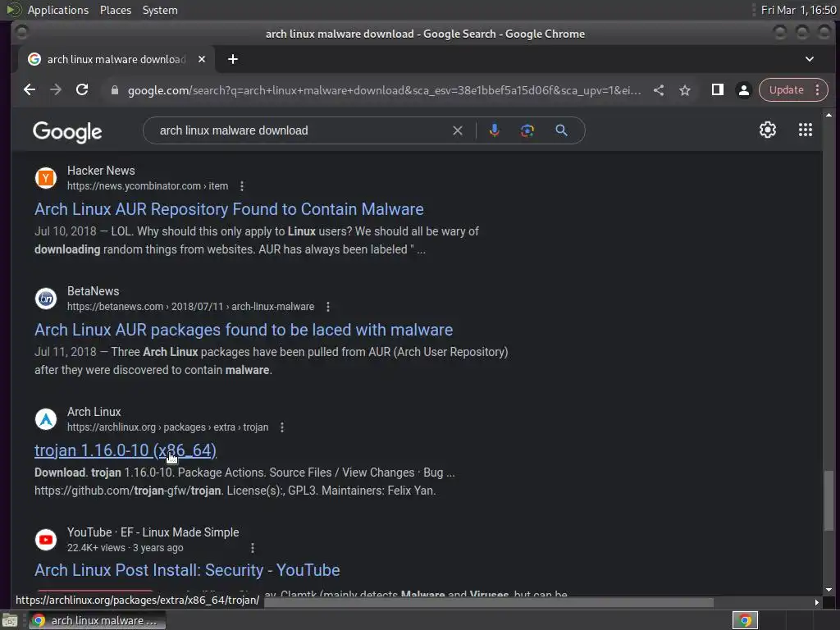Viewport: 840px width, 630px height.
Task: Open 'Arch Linux AUR packages found to be laced' link
Action: pos(244,330)
